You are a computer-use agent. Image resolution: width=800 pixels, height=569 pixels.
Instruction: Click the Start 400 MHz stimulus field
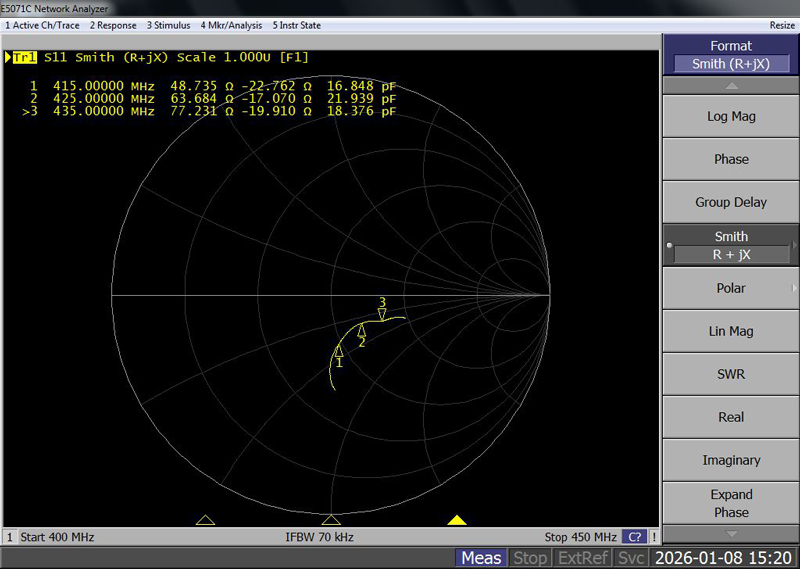pos(57,537)
